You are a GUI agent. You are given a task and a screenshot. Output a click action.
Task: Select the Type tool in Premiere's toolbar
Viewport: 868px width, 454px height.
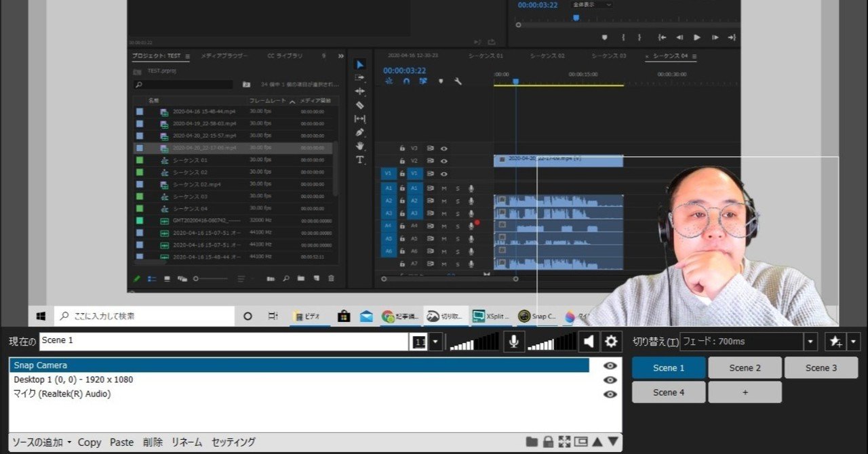[360, 157]
